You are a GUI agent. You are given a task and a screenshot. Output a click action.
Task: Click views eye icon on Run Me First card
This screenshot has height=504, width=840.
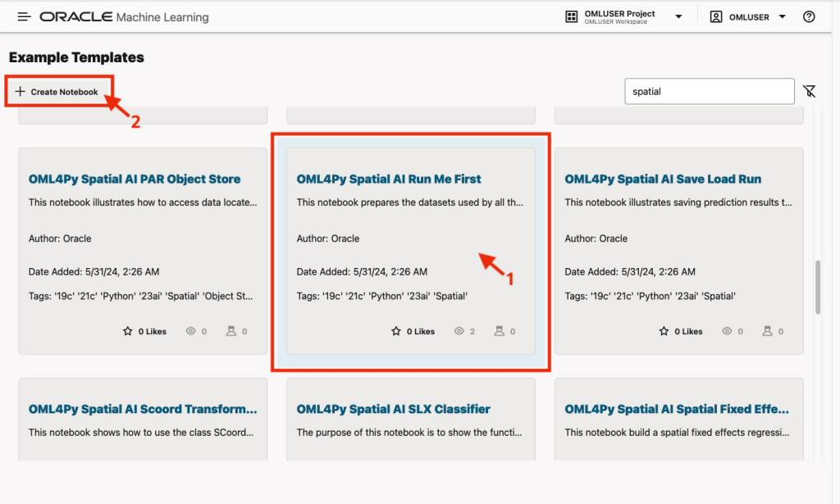459,331
